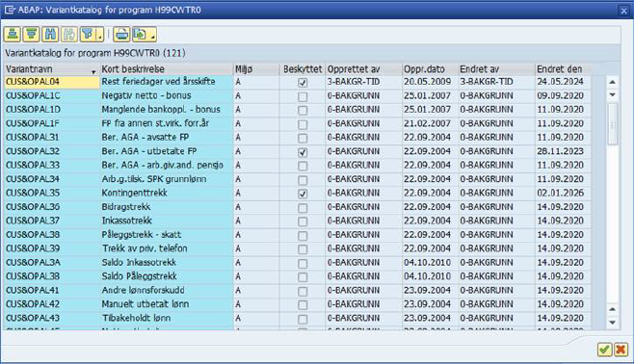
Task: Cancel dialog with red X button
Action: 621,349
